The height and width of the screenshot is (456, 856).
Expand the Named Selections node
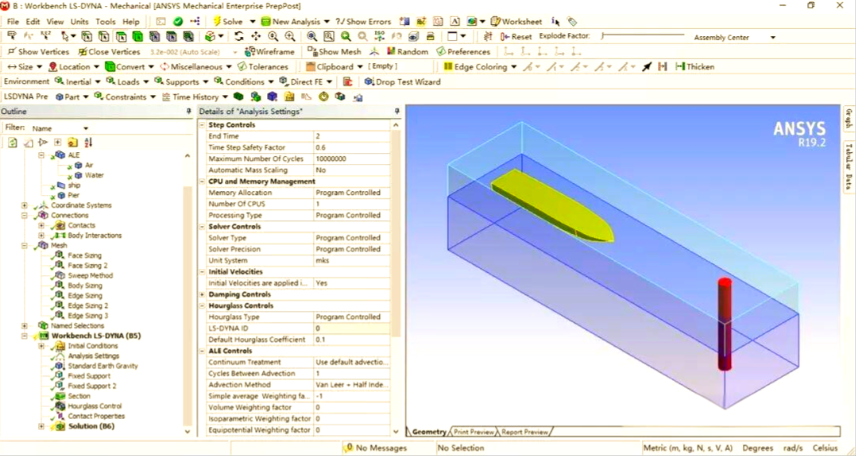(x=24, y=326)
